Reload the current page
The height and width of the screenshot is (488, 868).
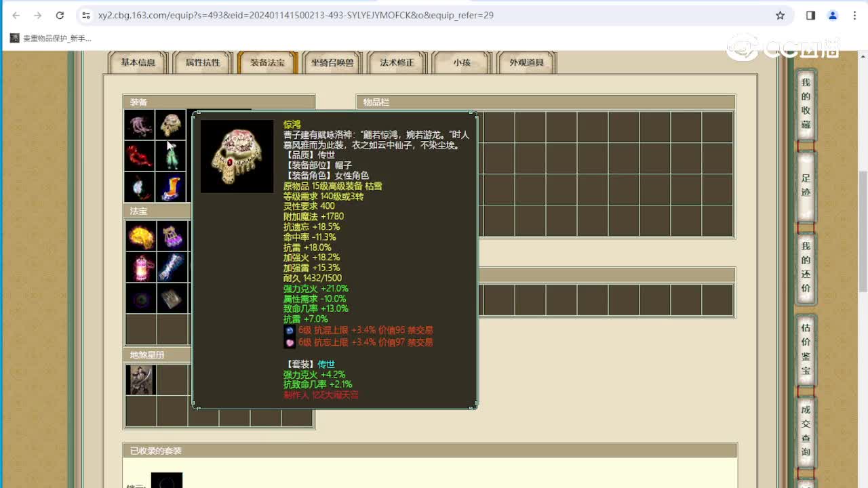60,15
